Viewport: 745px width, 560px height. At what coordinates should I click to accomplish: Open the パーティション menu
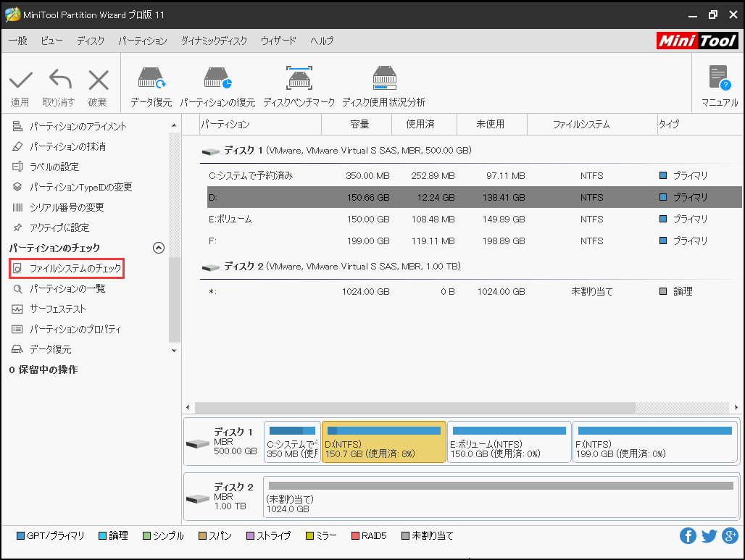[143, 41]
